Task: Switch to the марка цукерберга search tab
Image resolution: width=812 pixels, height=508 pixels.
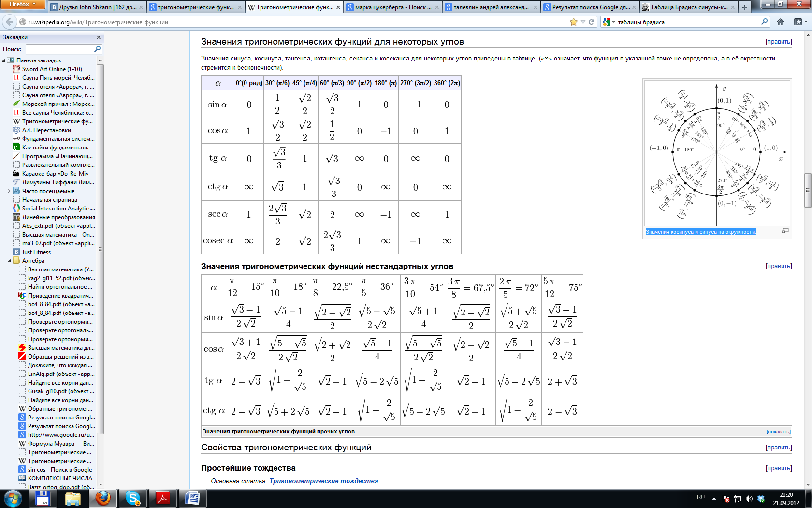Action: click(393, 7)
